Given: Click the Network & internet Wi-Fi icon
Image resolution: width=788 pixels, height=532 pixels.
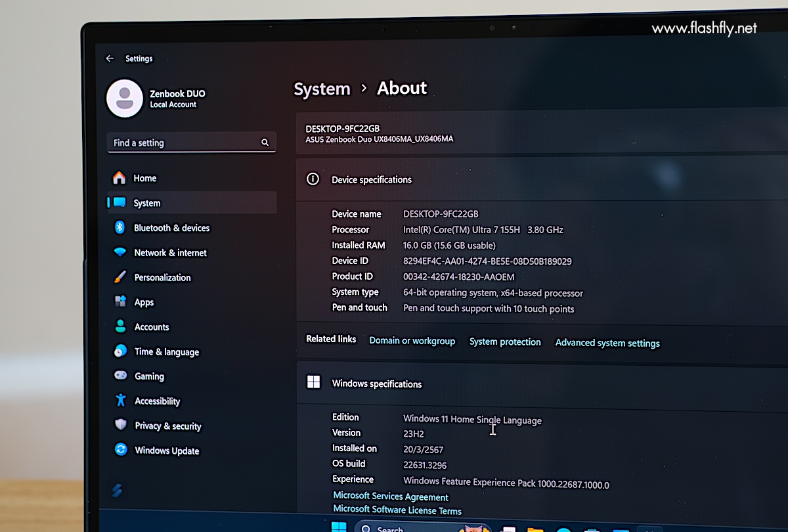Looking at the screenshot, I should [120, 252].
